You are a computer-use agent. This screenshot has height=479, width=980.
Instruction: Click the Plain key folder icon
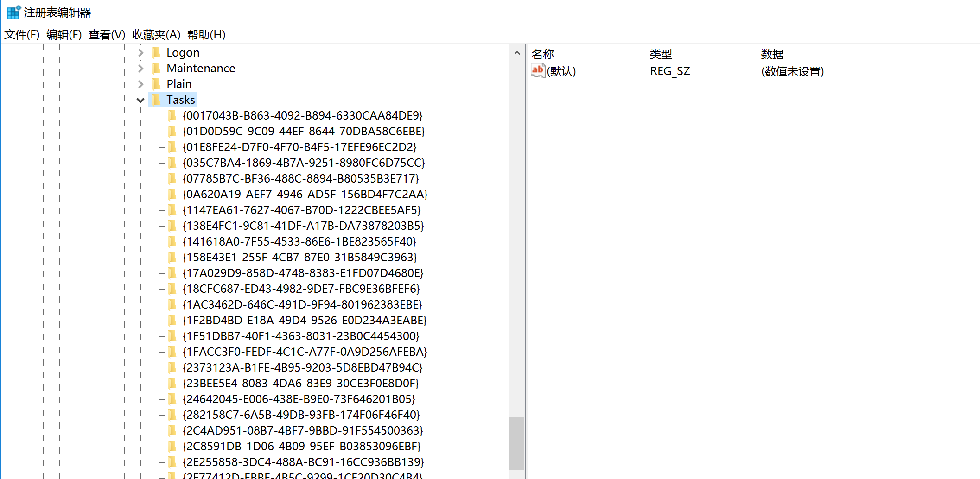click(x=157, y=84)
